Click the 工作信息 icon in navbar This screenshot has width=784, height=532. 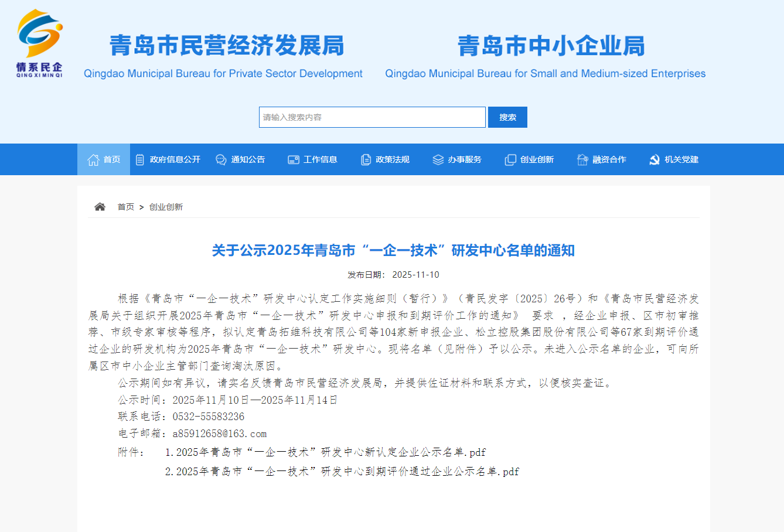(x=294, y=160)
